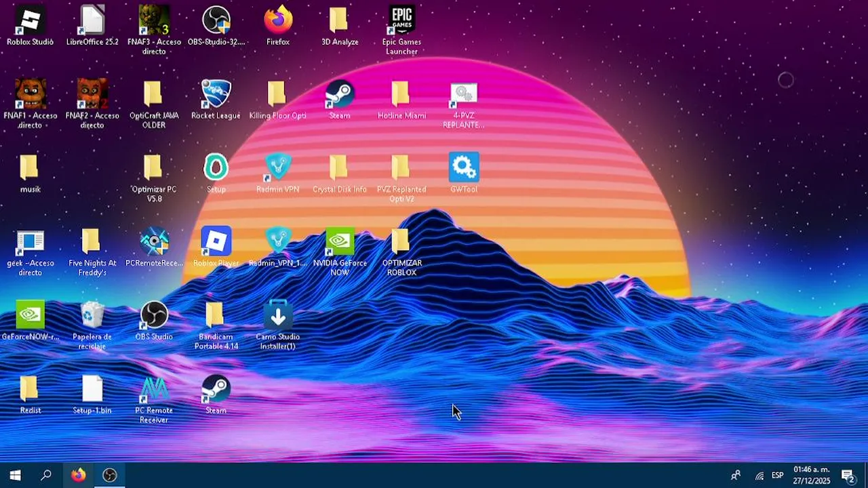Select the 4-PVZ REPLANTE file icon
868x488 pixels.
pyautogui.click(x=464, y=95)
